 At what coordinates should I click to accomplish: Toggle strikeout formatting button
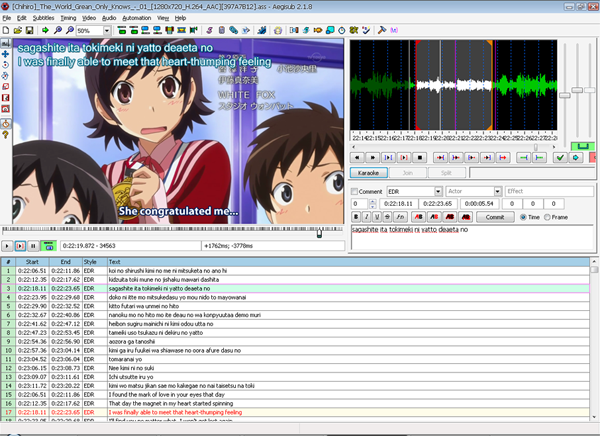point(387,217)
